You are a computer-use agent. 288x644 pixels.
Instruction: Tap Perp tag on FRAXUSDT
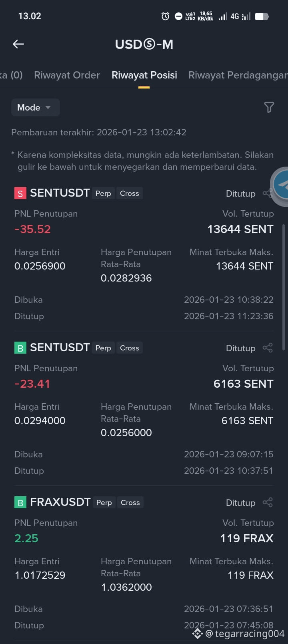104,503
